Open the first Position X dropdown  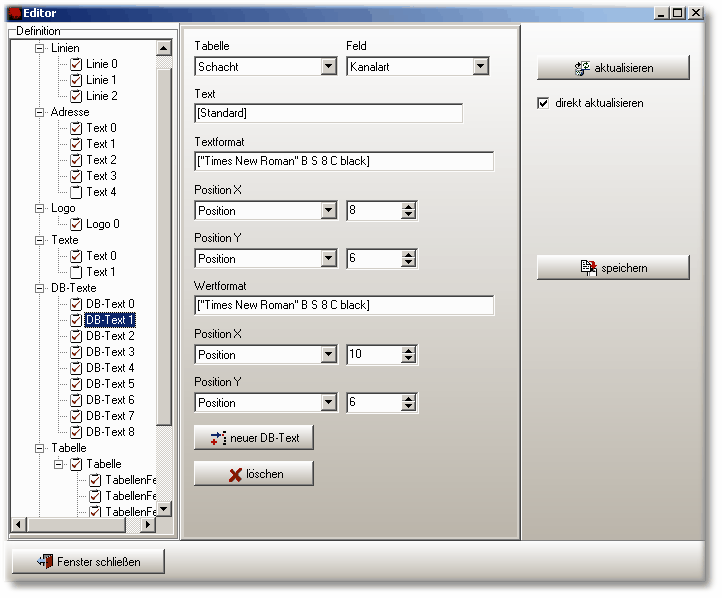point(328,211)
